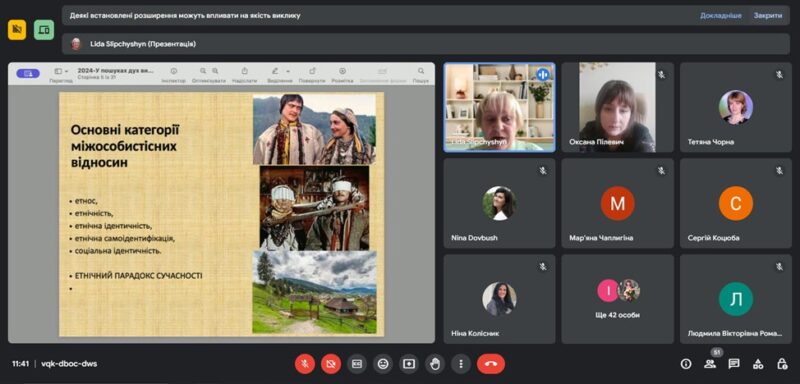
Task: Click the speaking indicator on Lida's tile
Action: pyautogui.click(x=543, y=74)
